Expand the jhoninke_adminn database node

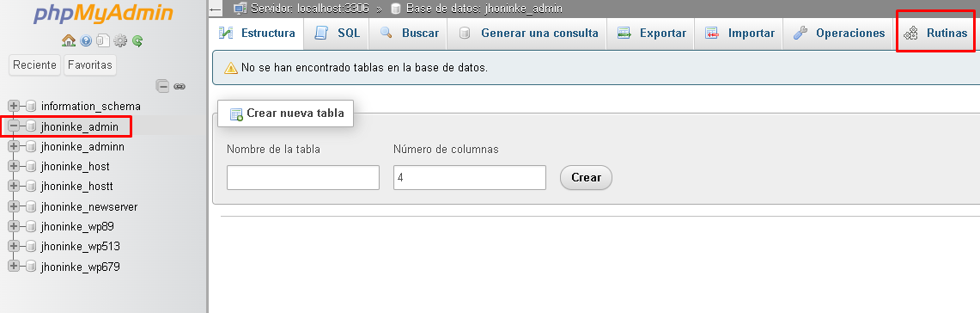tap(14, 146)
